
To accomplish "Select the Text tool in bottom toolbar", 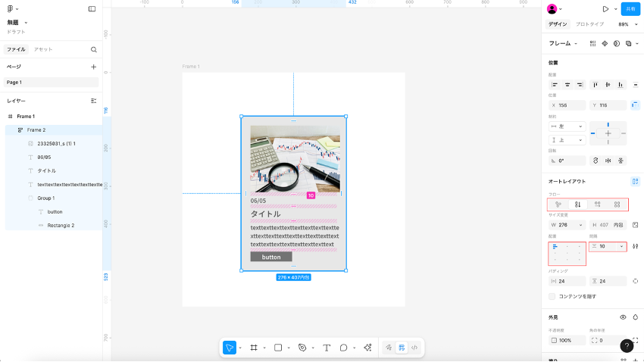I will pyautogui.click(x=327, y=348).
